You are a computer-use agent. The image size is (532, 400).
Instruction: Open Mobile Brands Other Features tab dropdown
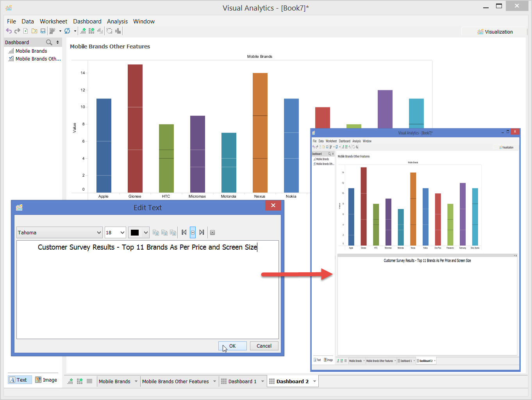(x=214, y=381)
